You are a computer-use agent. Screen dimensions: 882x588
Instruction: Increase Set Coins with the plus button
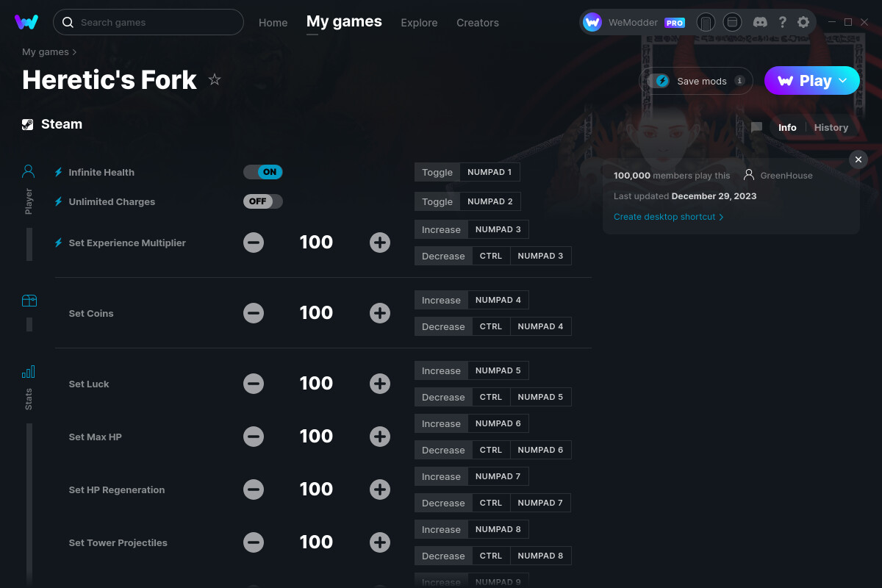point(380,312)
